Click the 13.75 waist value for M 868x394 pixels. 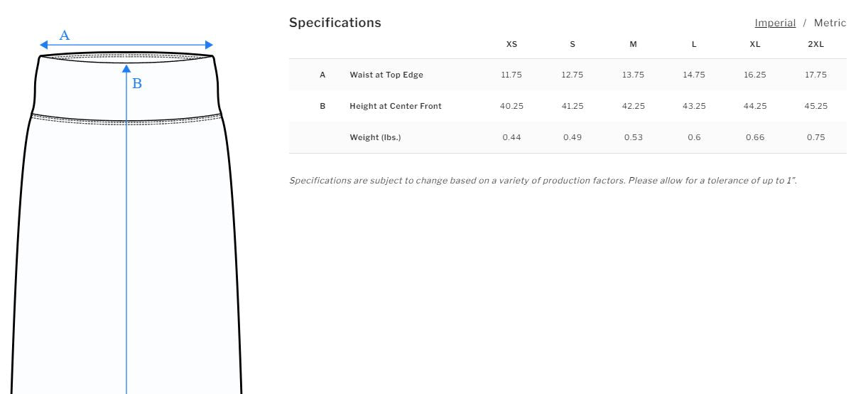pyautogui.click(x=633, y=75)
